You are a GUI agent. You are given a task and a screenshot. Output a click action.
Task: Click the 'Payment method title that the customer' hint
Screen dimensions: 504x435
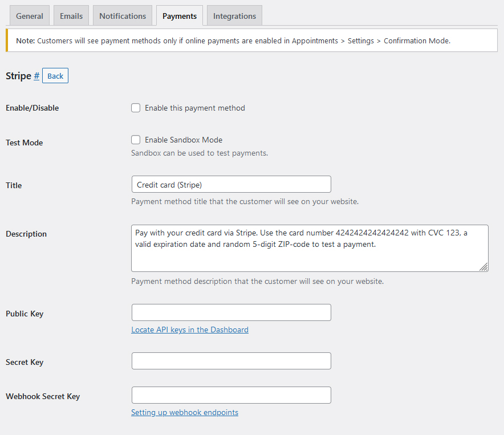(245, 202)
